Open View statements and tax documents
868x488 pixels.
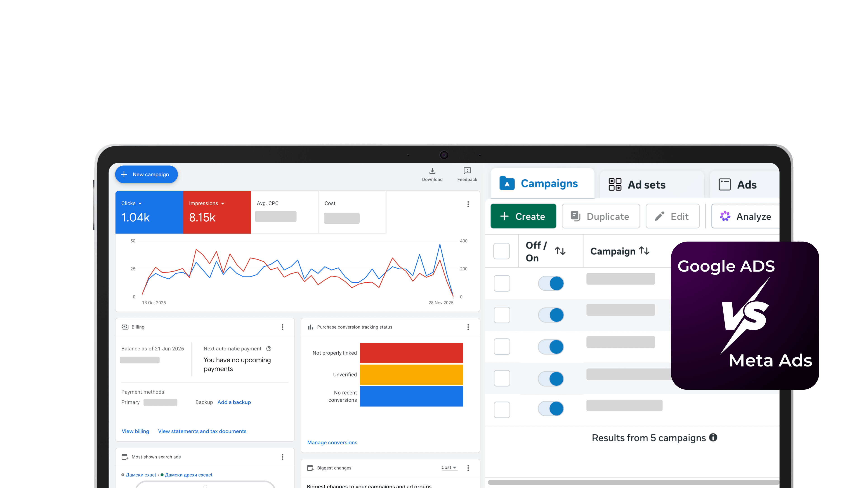pyautogui.click(x=202, y=432)
